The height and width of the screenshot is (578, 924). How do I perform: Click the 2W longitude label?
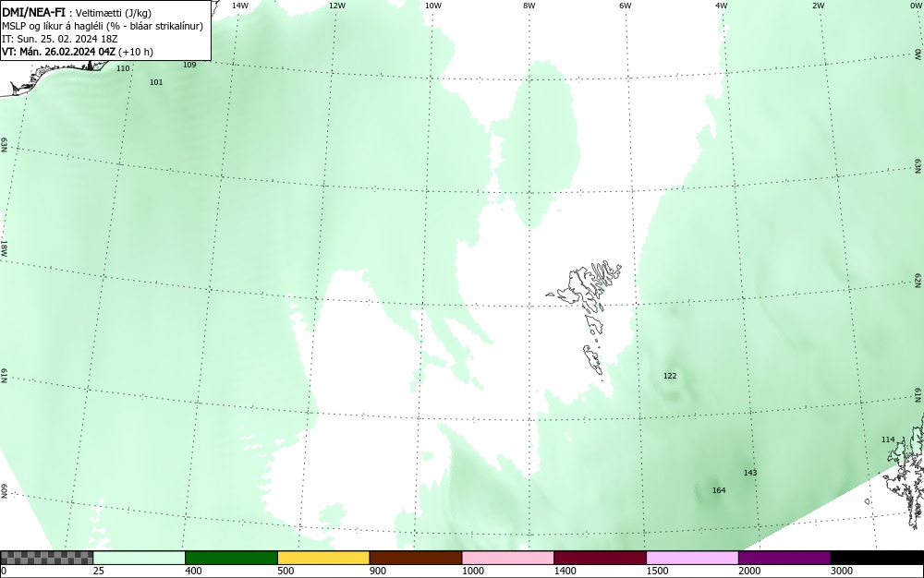(x=818, y=6)
